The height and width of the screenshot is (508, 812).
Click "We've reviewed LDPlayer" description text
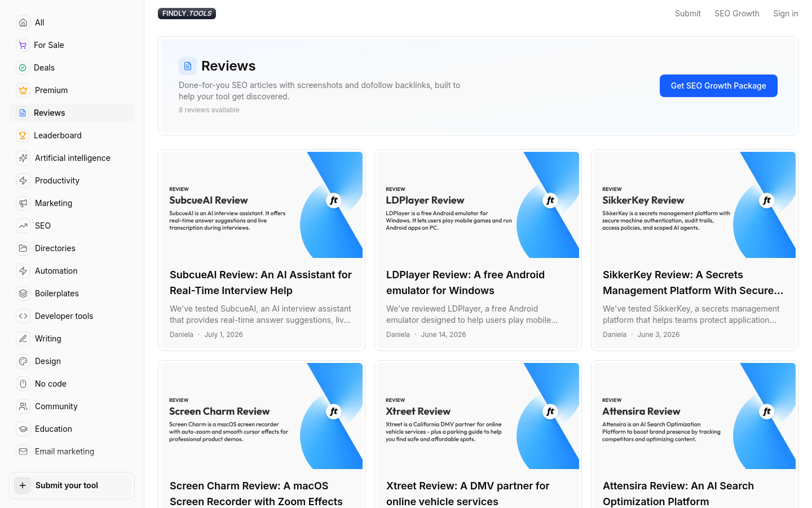[x=473, y=314]
